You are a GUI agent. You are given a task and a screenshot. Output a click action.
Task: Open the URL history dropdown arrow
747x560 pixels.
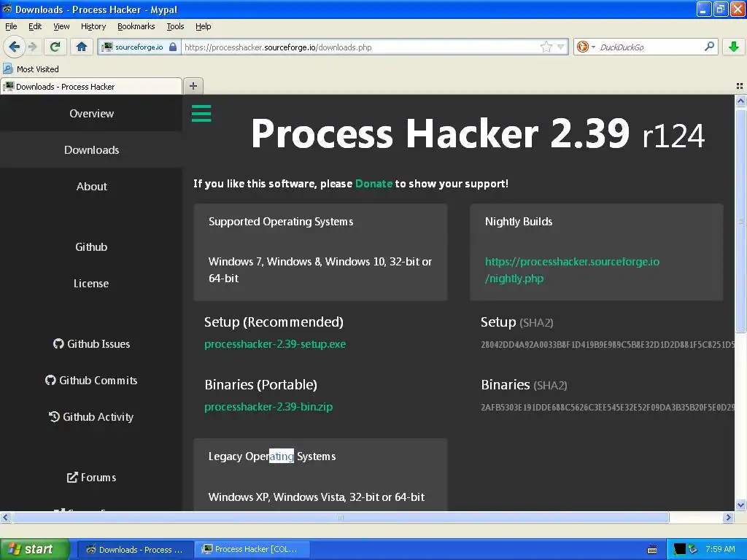(x=561, y=47)
